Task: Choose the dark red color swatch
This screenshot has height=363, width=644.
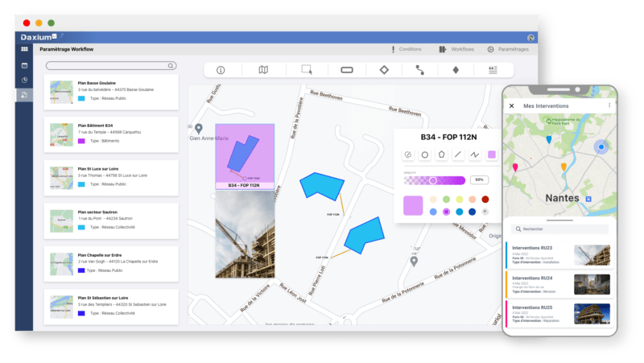Action: coord(485,200)
